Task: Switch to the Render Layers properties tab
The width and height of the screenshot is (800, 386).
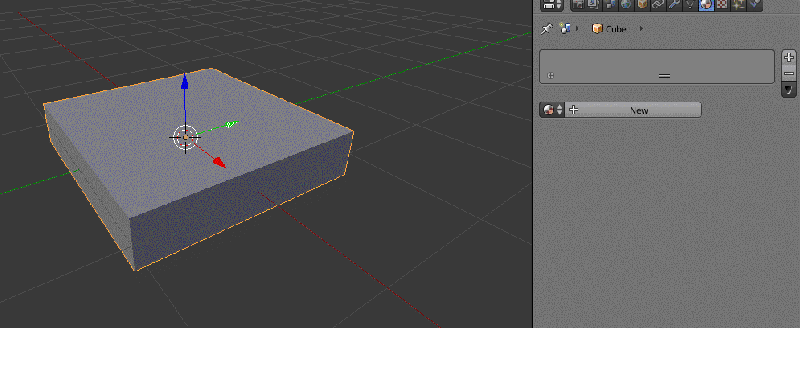Action: 594,5
